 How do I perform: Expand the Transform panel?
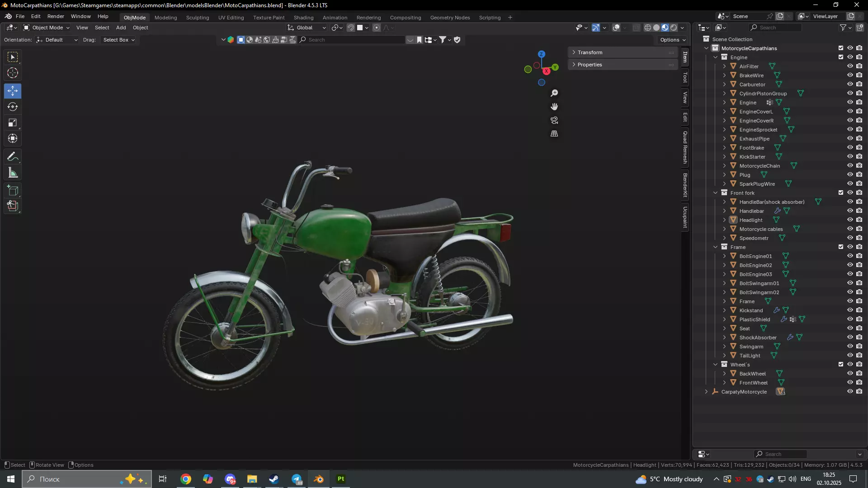tap(623, 52)
